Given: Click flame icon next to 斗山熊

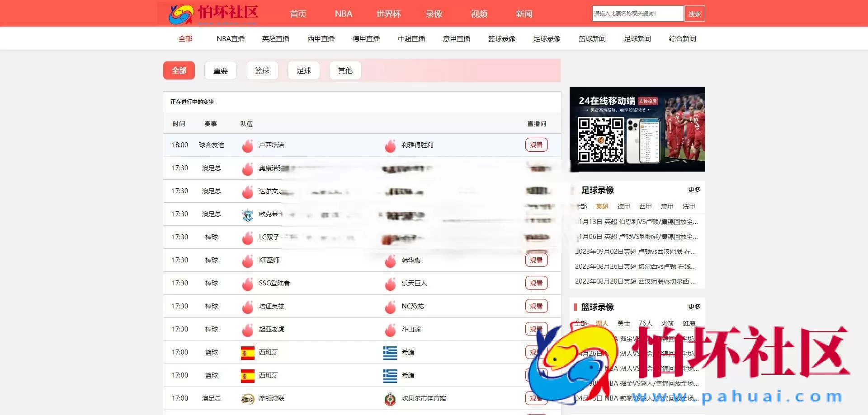Looking at the screenshot, I should pyautogui.click(x=390, y=329).
